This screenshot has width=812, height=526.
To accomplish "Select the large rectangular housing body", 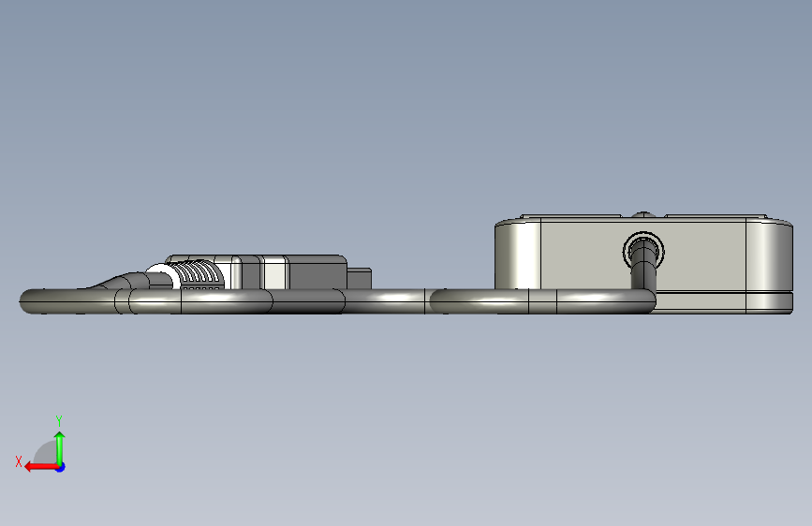I will coord(643,265).
